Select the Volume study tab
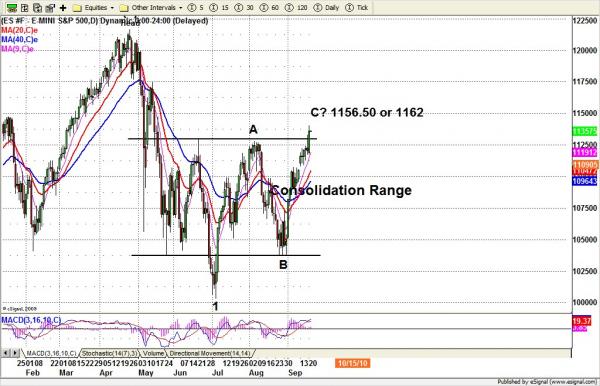 point(153,353)
